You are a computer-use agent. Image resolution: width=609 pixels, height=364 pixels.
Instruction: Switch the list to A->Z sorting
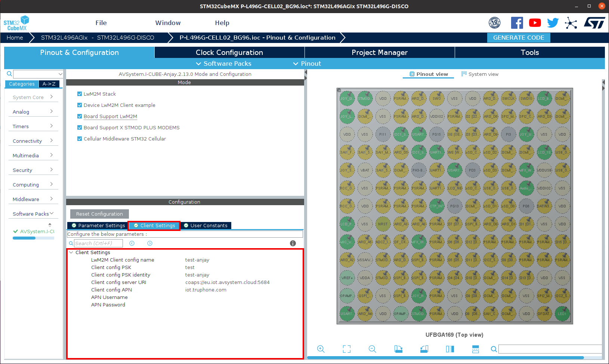[49, 84]
